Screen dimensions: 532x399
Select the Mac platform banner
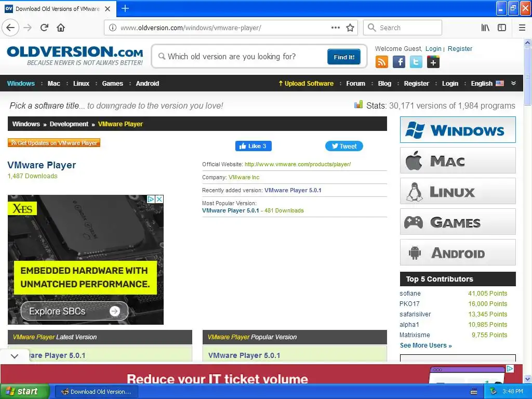458,161
